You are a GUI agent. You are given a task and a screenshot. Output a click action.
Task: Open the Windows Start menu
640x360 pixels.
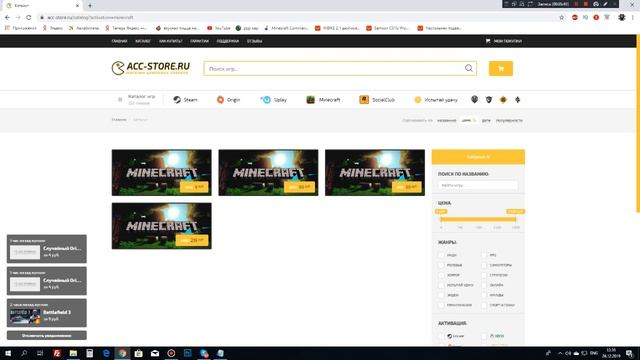pyautogui.click(x=8, y=353)
